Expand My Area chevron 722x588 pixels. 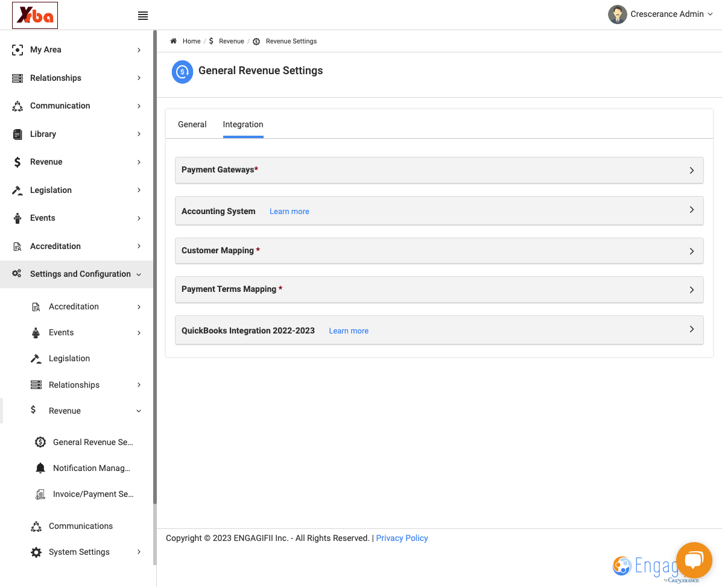(139, 49)
